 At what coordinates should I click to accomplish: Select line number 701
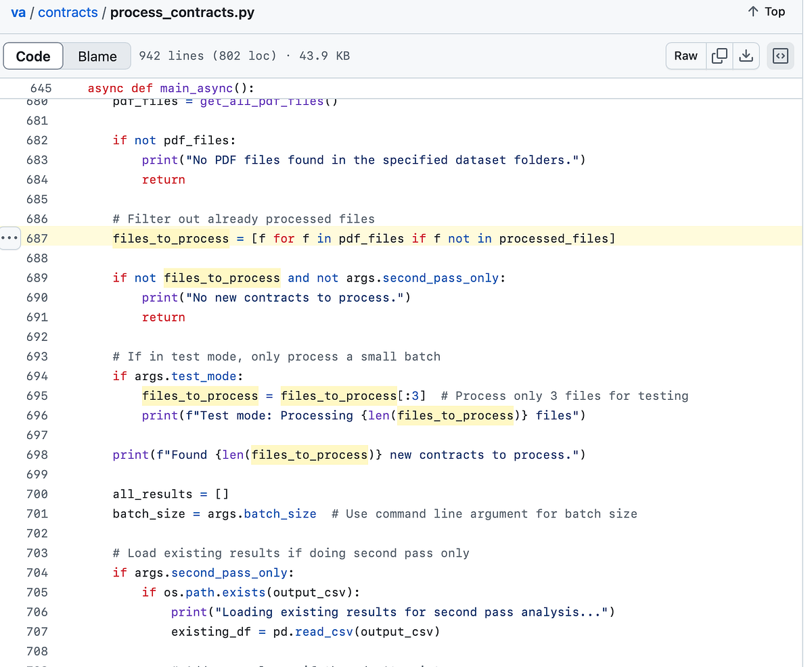(38, 513)
